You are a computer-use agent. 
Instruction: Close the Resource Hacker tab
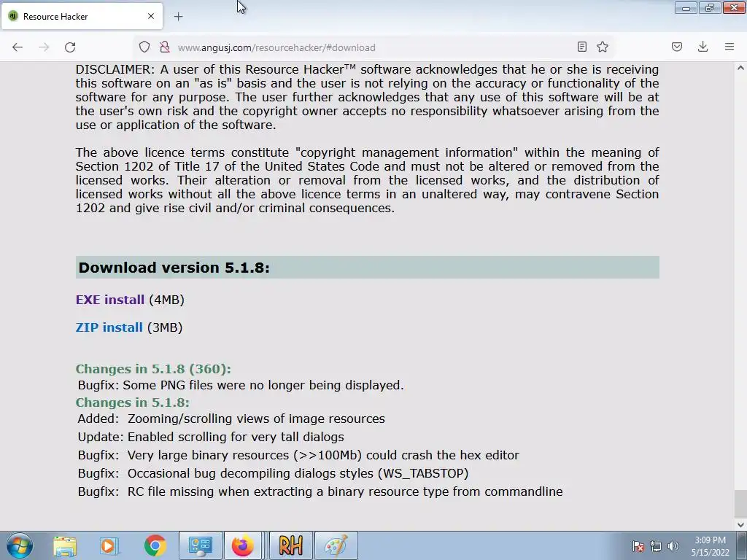[x=151, y=16]
